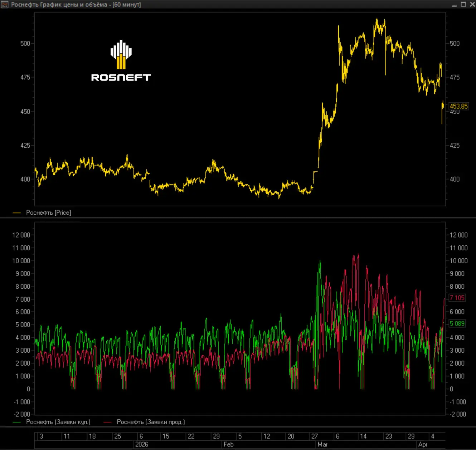
Task: Click 5 000 on the left volume axis
Action: 23,325
